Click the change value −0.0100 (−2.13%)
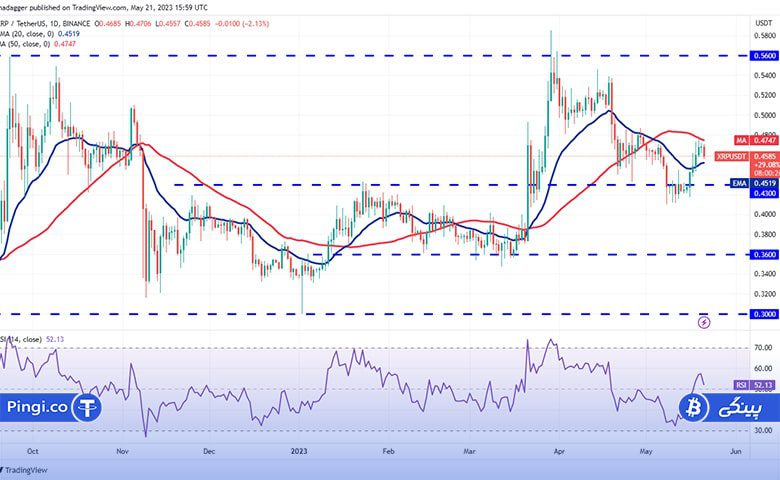This screenshot has height=480, width=780. coord(242,23)
